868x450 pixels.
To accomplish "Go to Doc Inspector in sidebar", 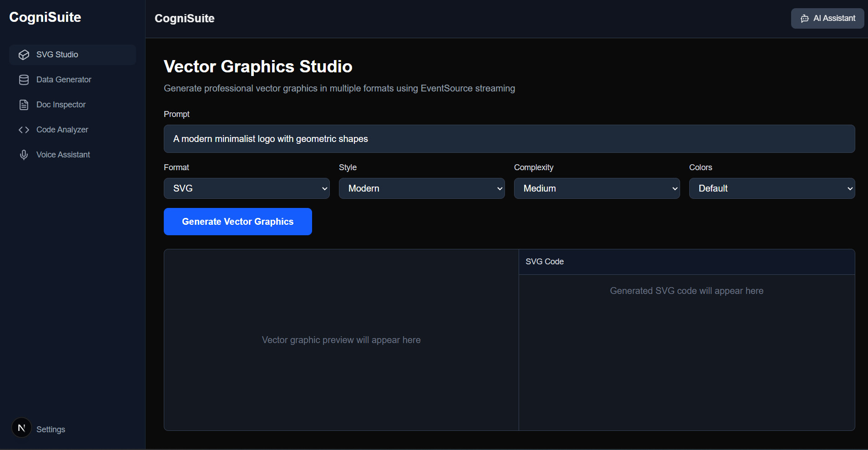I will point(72,105).
